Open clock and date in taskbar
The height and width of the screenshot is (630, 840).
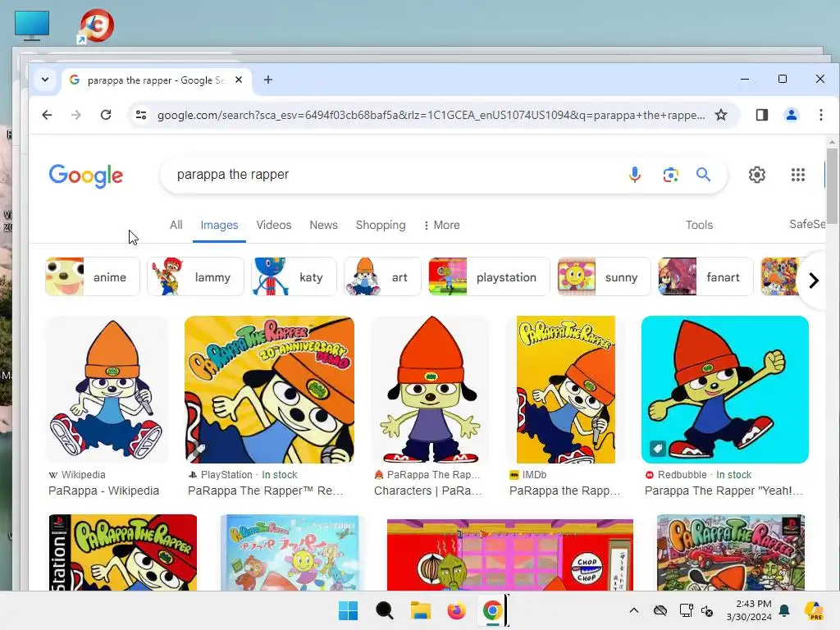pos(749,610)
